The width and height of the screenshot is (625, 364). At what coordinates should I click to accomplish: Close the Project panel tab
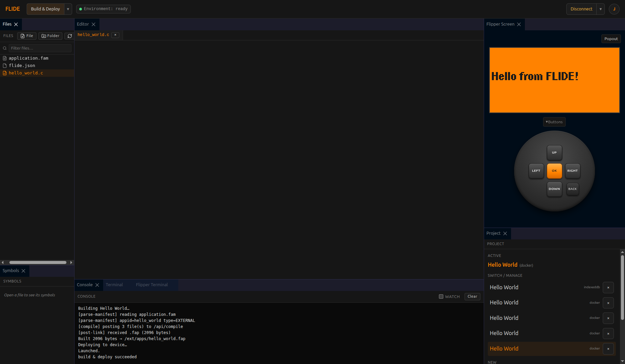(505, 233)
